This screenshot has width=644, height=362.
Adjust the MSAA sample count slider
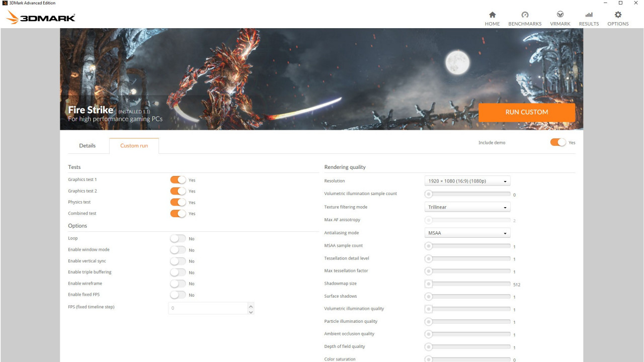tap(467, 246)
